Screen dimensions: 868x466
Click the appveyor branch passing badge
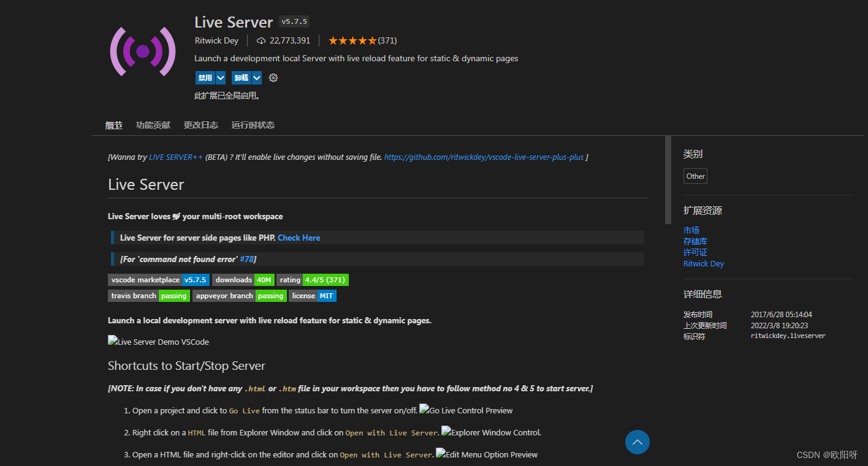click(240, 296)
